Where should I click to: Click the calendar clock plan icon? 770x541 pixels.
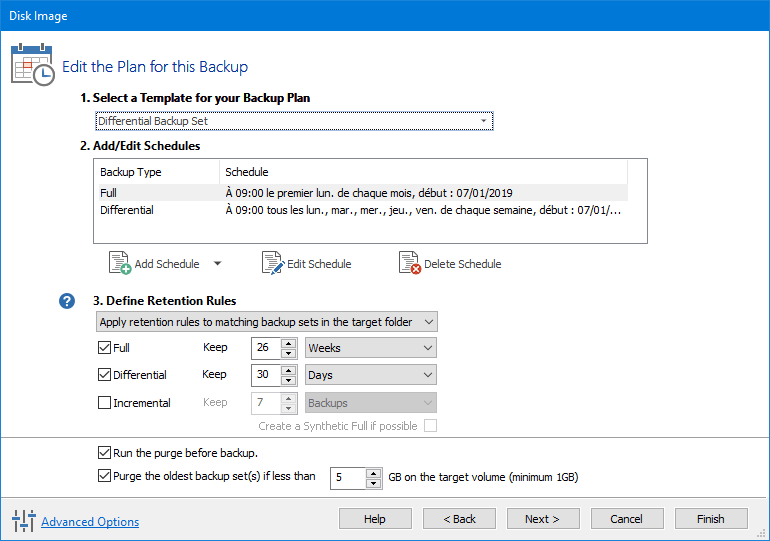click(x=32, y=64)
